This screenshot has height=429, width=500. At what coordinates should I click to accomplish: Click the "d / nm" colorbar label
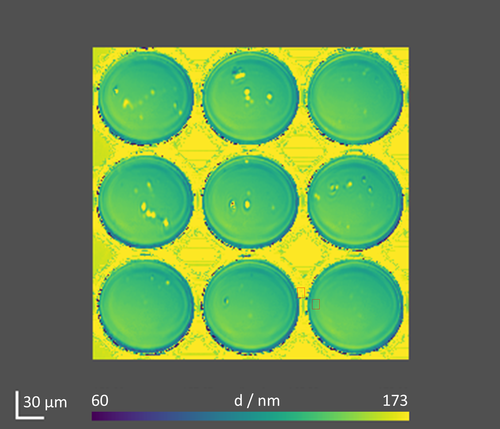tap(257, 401)
